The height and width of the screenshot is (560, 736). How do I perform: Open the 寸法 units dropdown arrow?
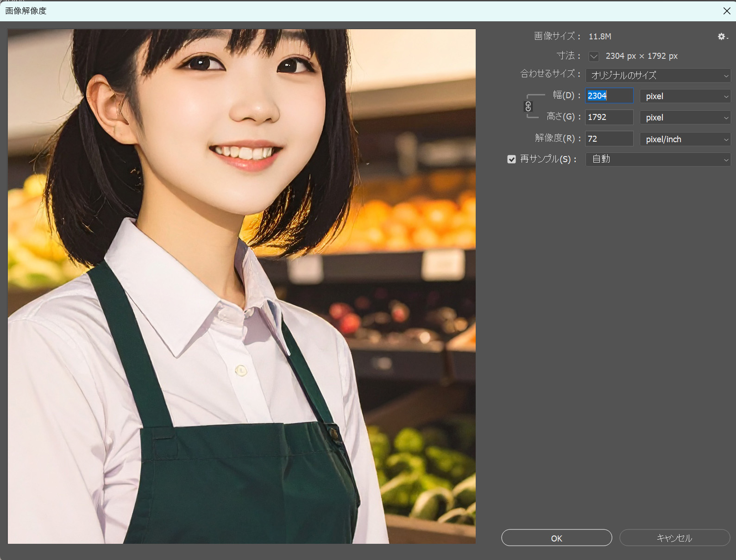(x=594, y=57)
